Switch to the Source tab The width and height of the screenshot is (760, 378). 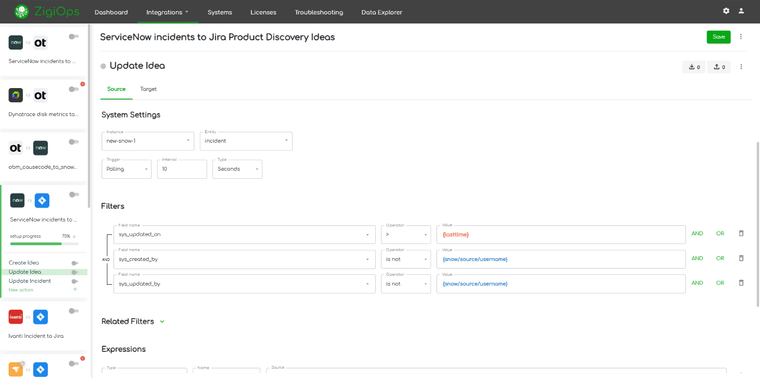click(x=116, y=89)
